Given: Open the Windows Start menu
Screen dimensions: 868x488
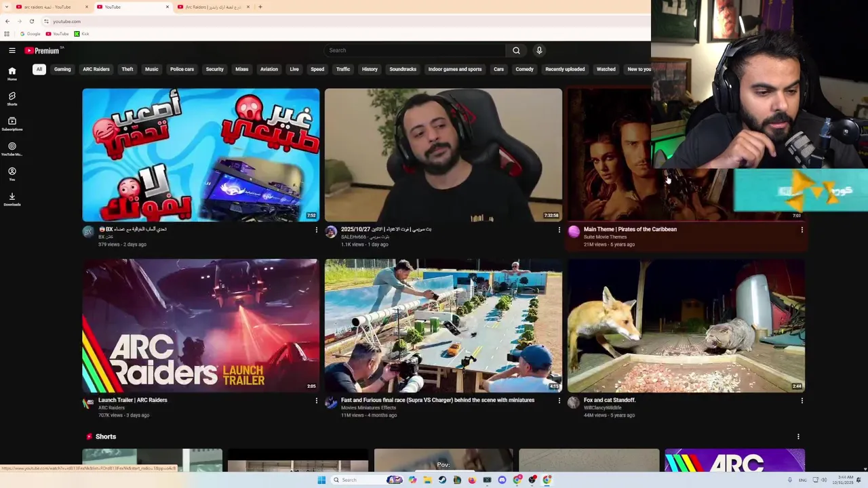Looking at the screenshot, I should (x=321, y=480).
